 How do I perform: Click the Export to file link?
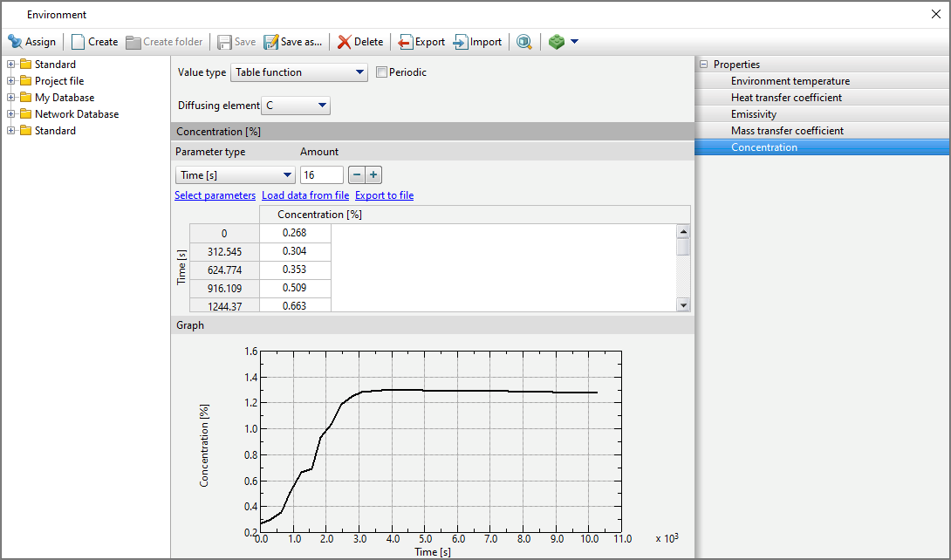click(384, 195)
